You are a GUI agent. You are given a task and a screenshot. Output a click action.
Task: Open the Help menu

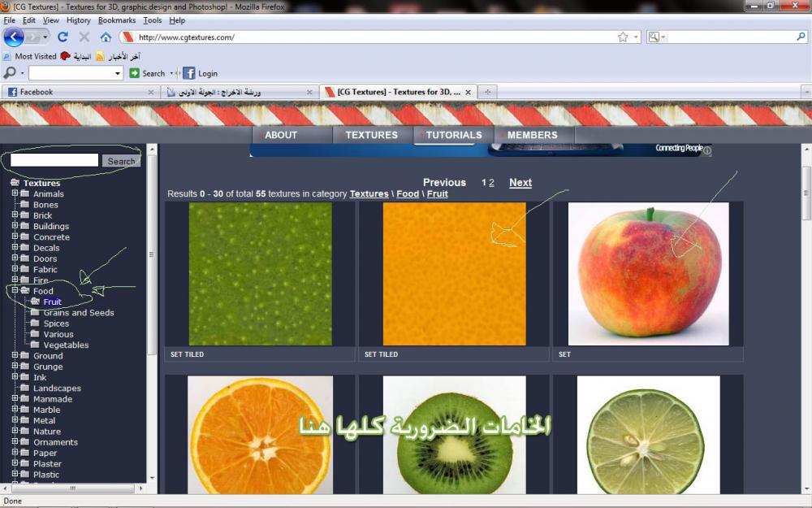[x=177, y=20]
